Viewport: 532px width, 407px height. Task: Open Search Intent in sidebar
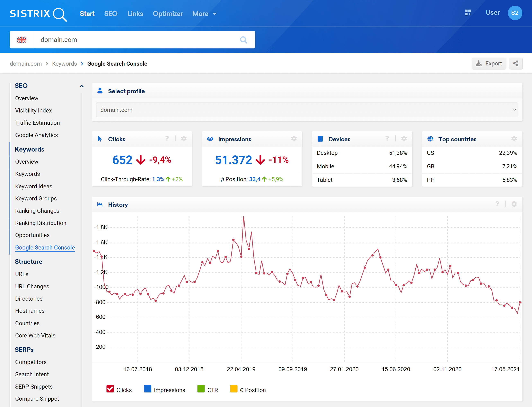coord(32,374)
